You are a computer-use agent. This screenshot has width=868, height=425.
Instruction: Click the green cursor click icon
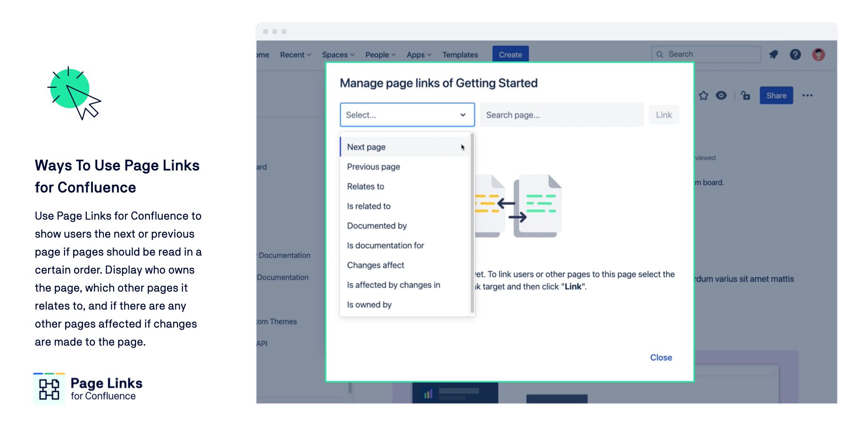point(75,93)
